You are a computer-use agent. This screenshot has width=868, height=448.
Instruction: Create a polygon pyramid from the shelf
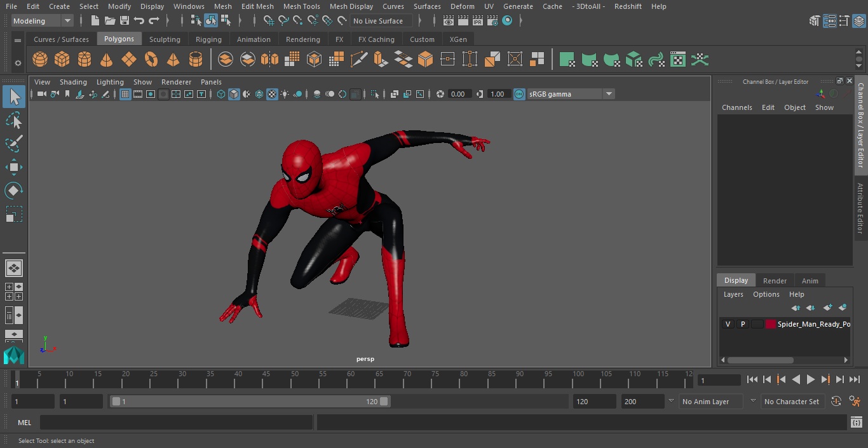point(173,60)
